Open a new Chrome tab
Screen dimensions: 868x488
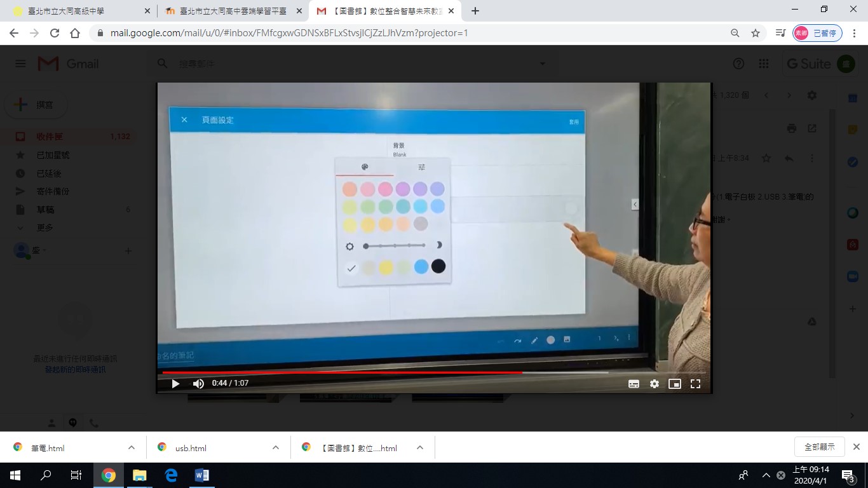[475, 11]
